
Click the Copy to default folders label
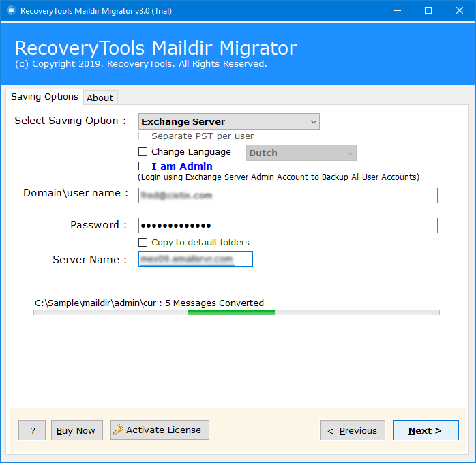(200, 242)
